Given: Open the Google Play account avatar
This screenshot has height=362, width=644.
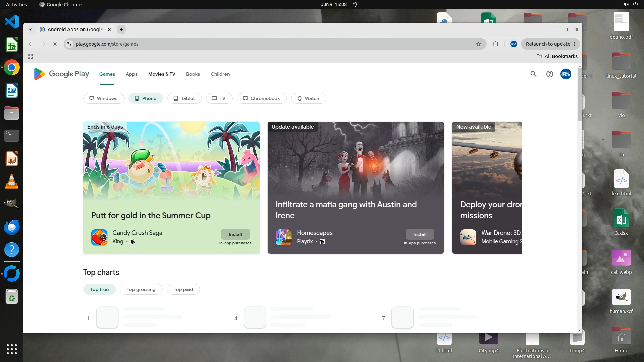Looking at the screenshot, I should click(x=566, y=74).
